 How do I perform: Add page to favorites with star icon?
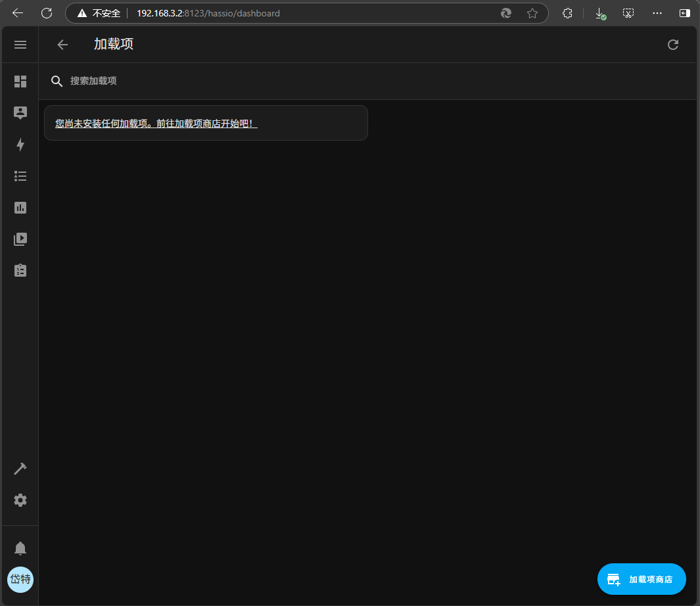[532, 13]
